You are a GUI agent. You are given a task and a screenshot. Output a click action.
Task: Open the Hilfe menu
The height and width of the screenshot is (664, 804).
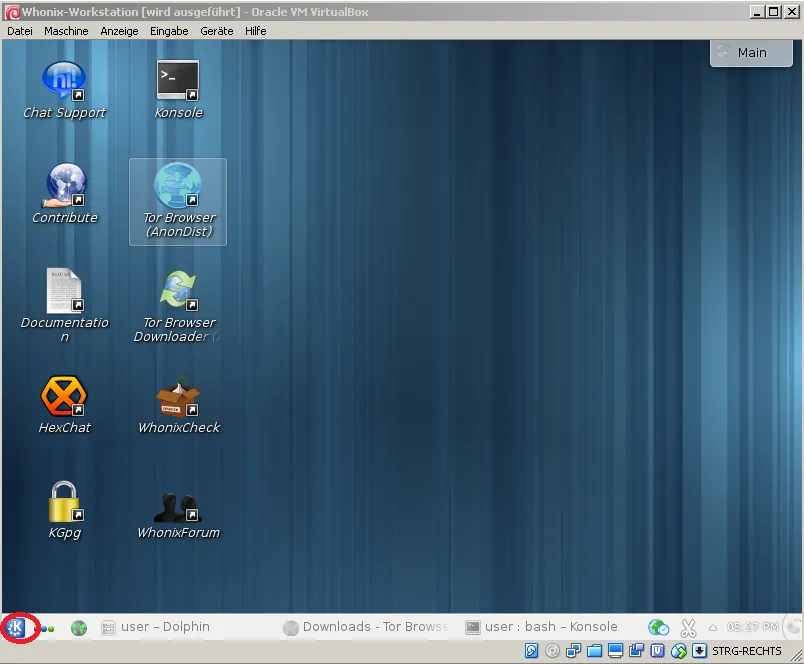[255, 31]
